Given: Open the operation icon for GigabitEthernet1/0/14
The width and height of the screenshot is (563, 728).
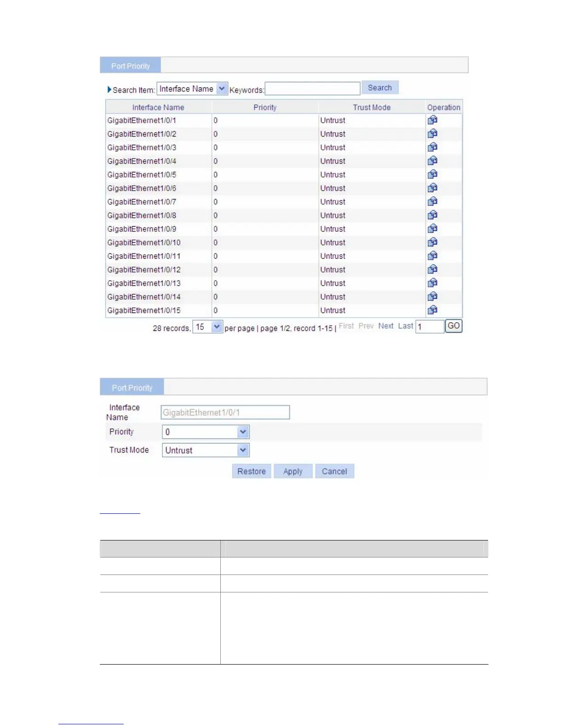Looking at the screenshot, I should click(x=432, y=296).
